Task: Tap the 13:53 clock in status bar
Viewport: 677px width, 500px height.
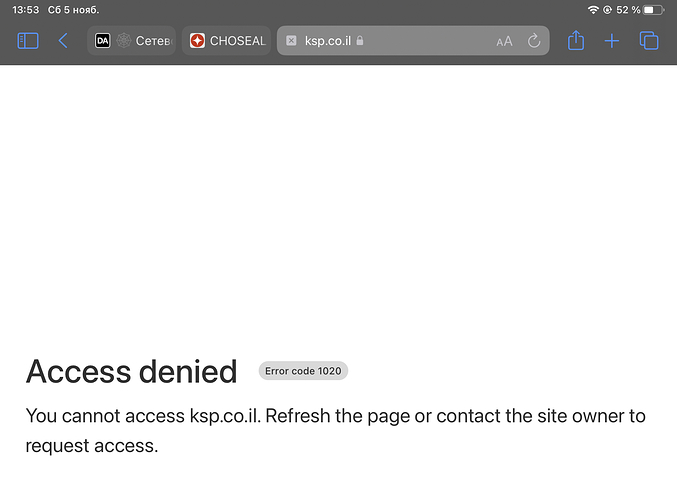Action: tap(26, 10)
